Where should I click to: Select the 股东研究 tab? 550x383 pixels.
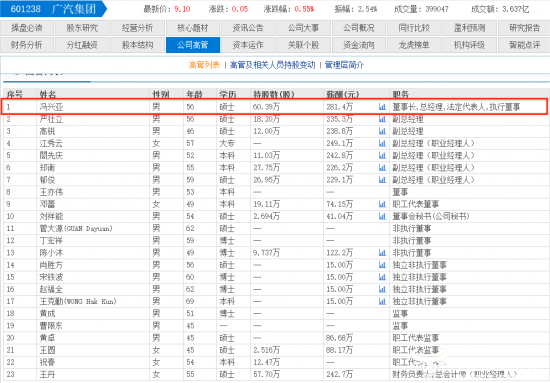coord(82,28)
